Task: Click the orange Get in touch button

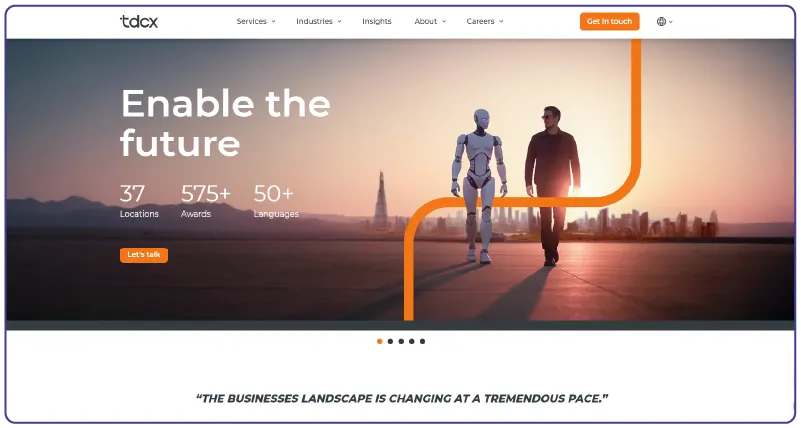Action: pyautogui.click(x=609, y=21)
